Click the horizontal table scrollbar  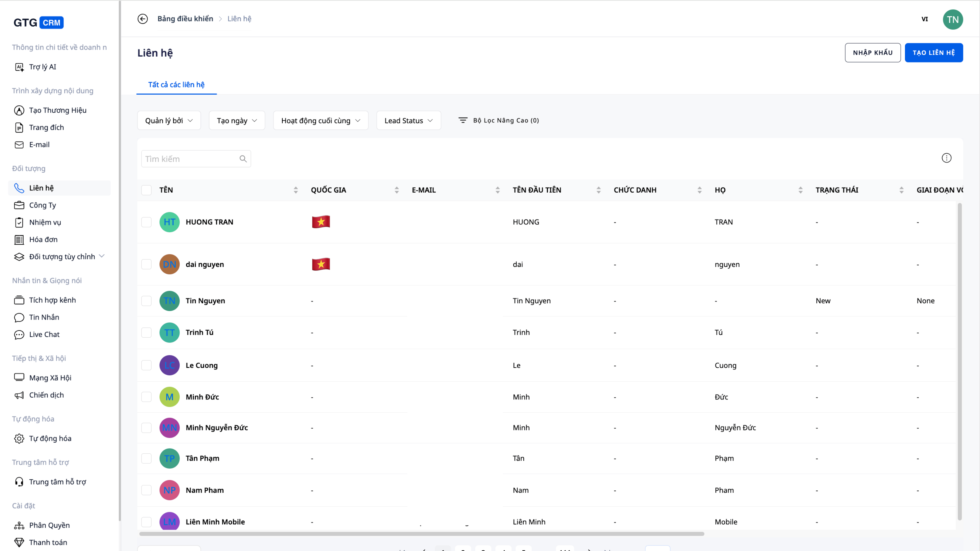pos(421,534)
